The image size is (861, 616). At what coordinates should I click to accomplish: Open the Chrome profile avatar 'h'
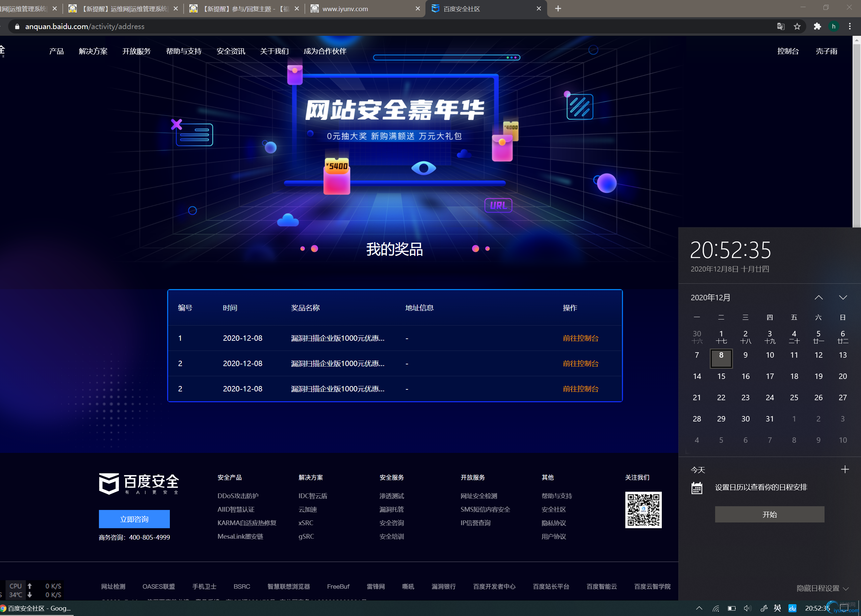[834, 27]
